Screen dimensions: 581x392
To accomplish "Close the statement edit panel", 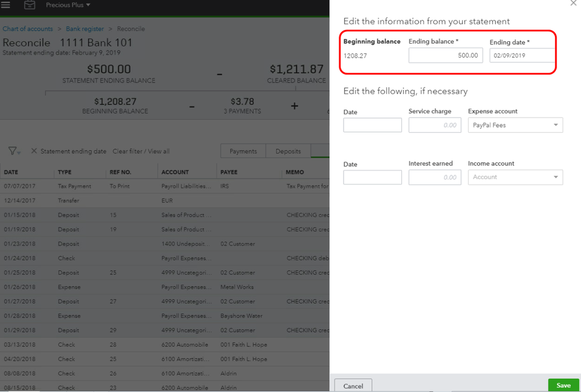I will (573, 3).
